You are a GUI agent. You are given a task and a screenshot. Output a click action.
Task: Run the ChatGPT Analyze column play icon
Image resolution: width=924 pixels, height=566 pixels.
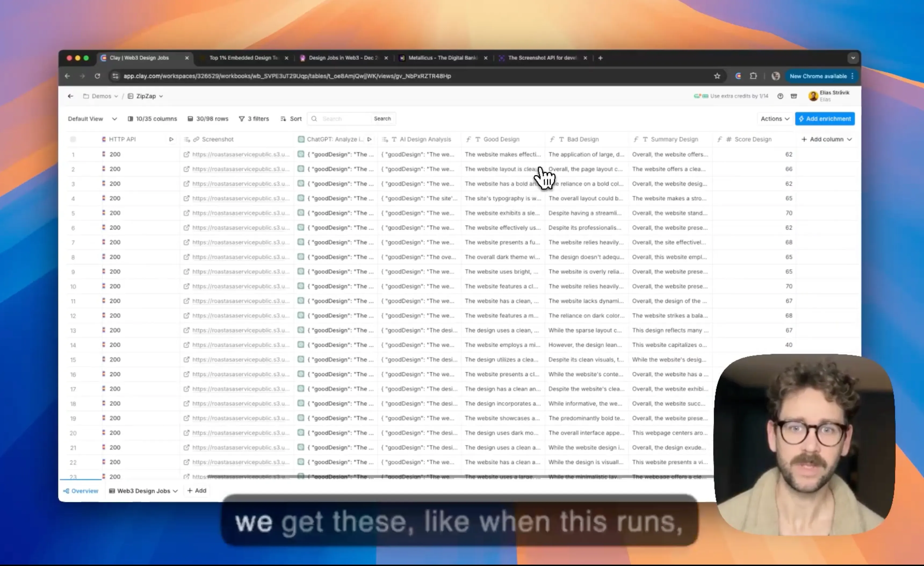click(369, 139)
